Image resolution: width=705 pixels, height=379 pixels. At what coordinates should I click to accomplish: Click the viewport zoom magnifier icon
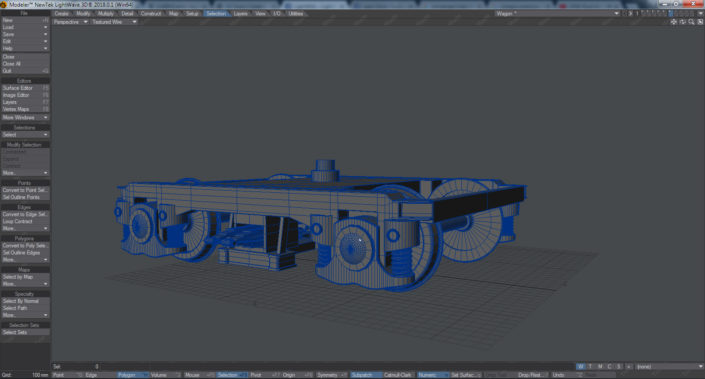(x=692, y=22)
